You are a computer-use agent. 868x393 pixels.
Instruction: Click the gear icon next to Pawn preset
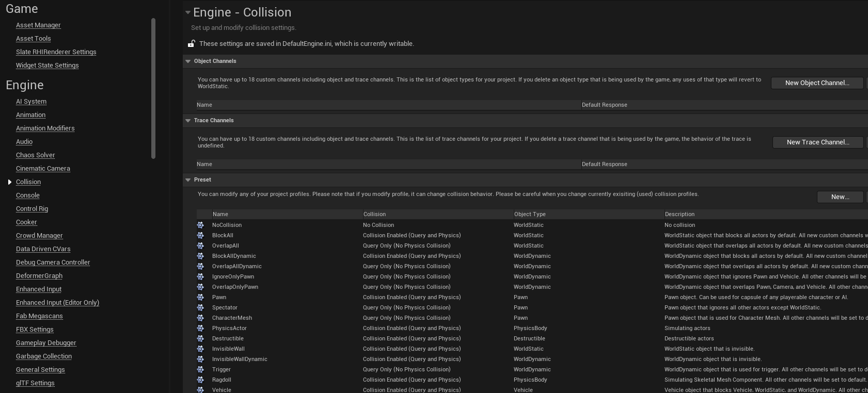pyautogui.click(x=200, y=297)
